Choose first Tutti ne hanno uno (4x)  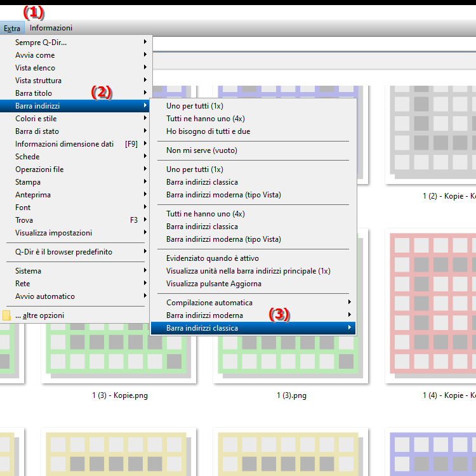pos(253,119)
